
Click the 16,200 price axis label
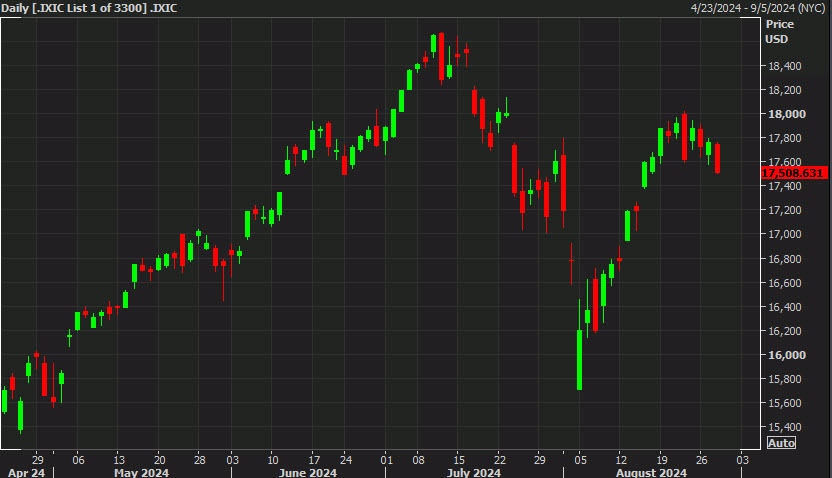click(785, 331)
